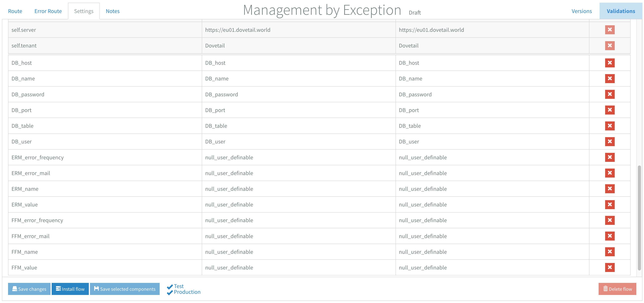644x303 pixels.
Task: Switch to the Route tab
Action: (x=15, y=11)
